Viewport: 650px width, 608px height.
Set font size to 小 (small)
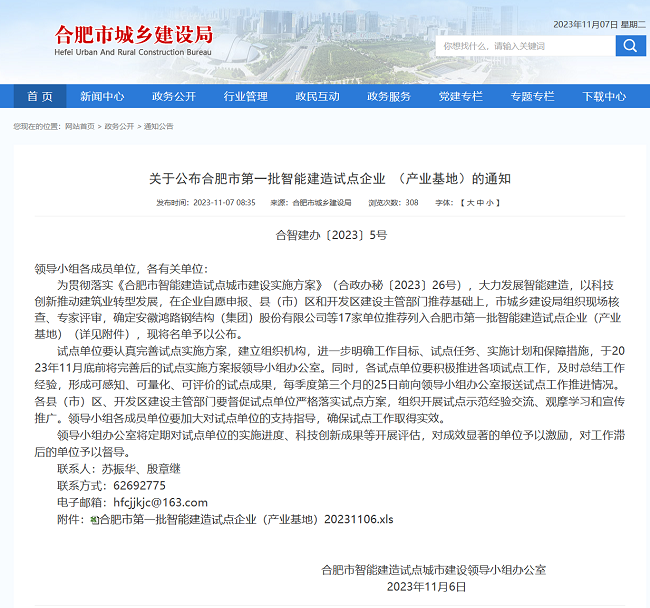[x=490, y=202]
